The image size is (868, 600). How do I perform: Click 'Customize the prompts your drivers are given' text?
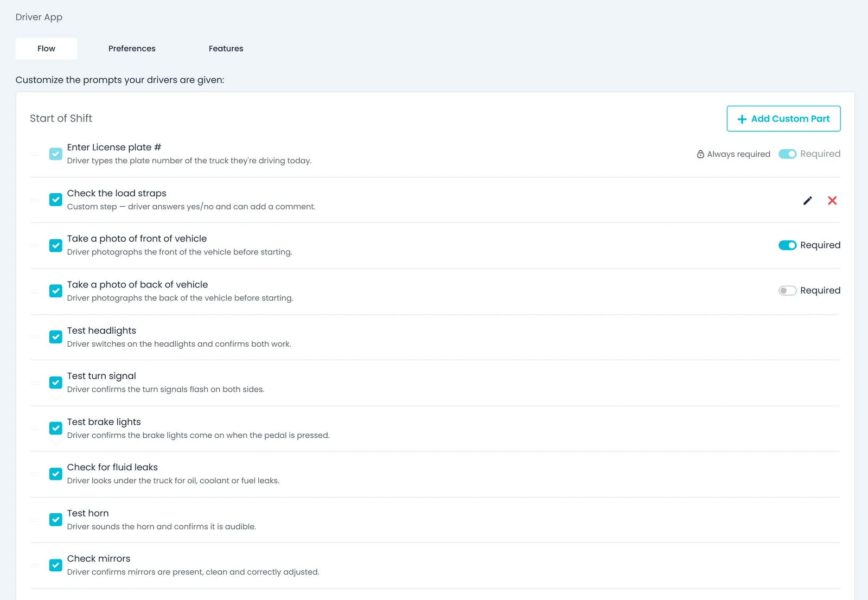(120, 80)
